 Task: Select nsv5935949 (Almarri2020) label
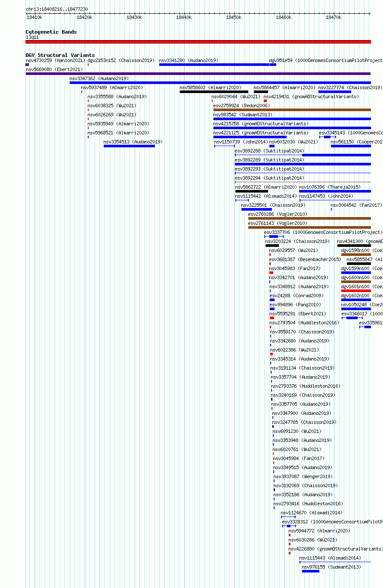pos(118,124)
